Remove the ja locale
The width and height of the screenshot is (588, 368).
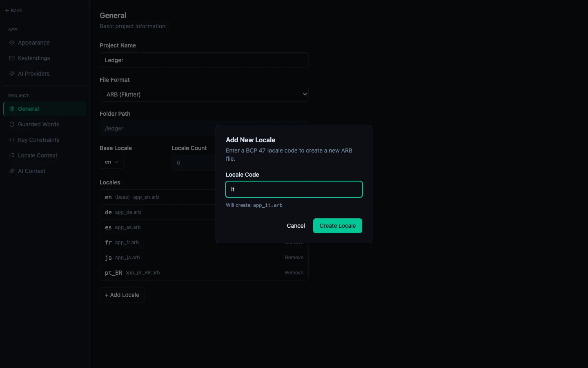tap(294, 258)
